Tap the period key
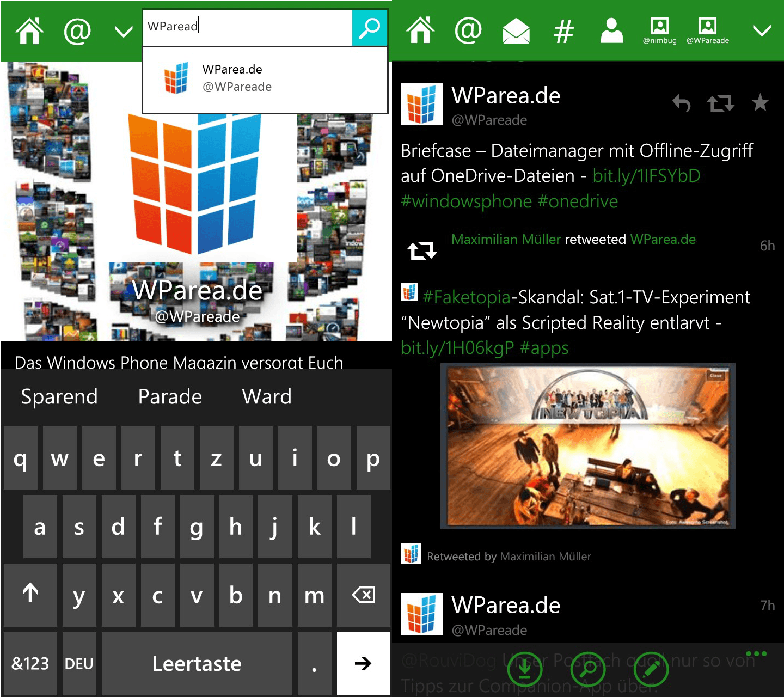 click(314, 663)
